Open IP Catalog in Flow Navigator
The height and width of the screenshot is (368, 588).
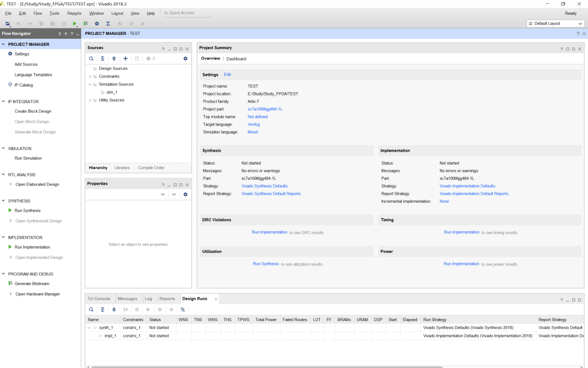[23, 85]
